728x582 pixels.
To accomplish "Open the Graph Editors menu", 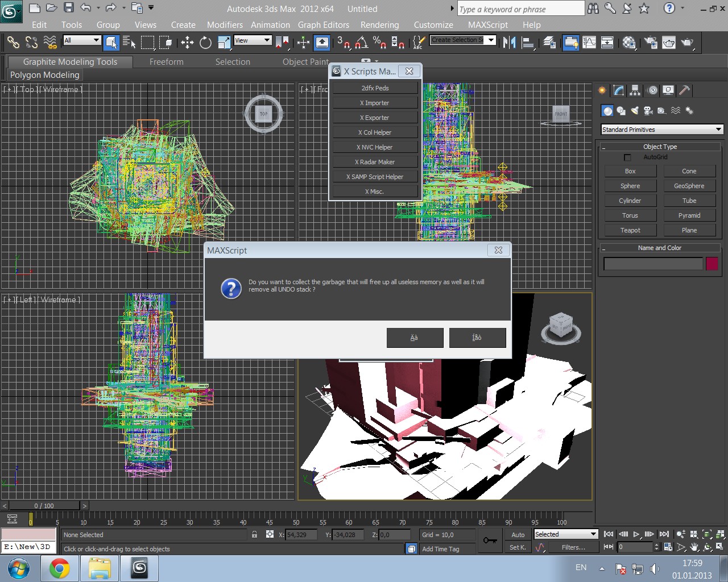I will point(324,25).
